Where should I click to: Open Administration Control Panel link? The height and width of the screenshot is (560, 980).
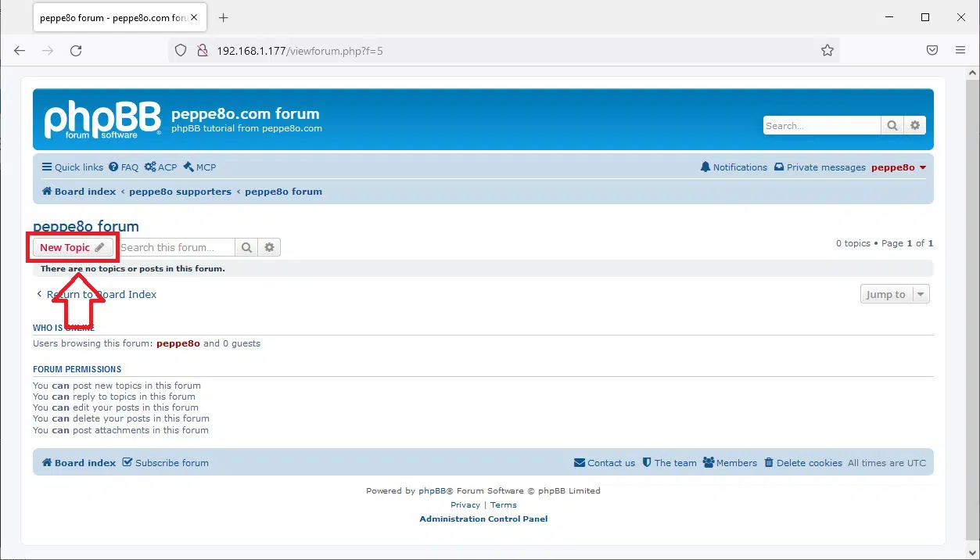pyautogui.click(x=483, y=519)
